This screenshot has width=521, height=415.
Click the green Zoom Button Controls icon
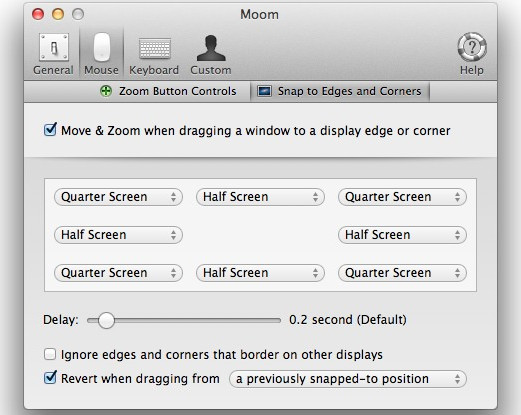106,91
